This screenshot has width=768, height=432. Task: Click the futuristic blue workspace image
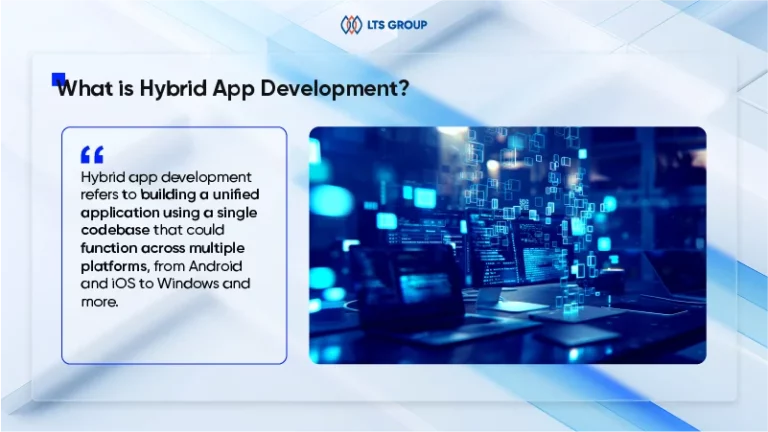[x=507, y=245]
